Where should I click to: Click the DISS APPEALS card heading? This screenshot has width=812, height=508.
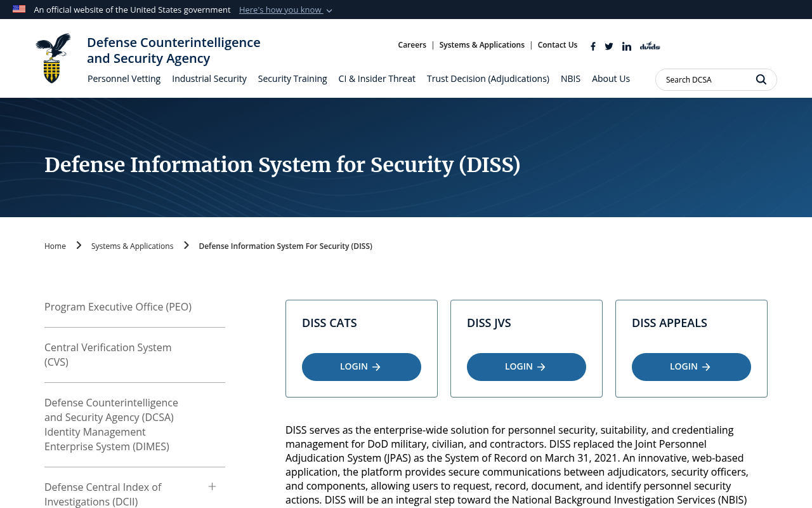click(669, 323)
